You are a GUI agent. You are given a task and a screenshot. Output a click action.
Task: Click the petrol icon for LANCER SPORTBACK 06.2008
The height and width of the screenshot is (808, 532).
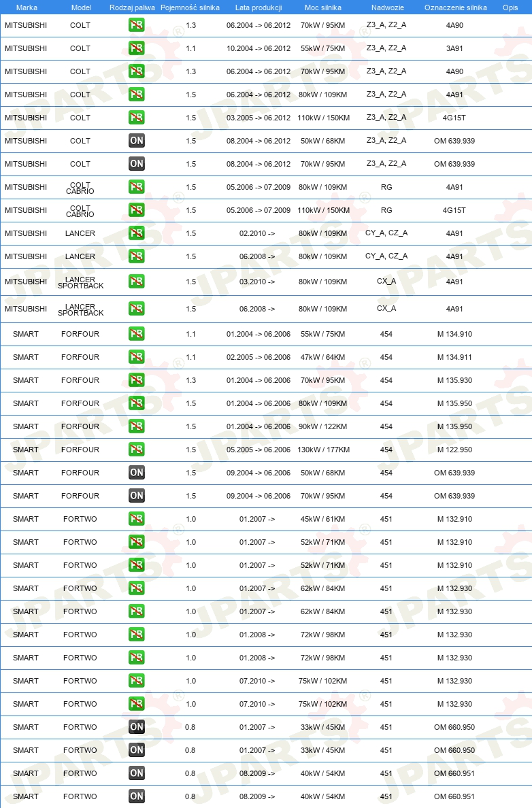coord(137,309)
